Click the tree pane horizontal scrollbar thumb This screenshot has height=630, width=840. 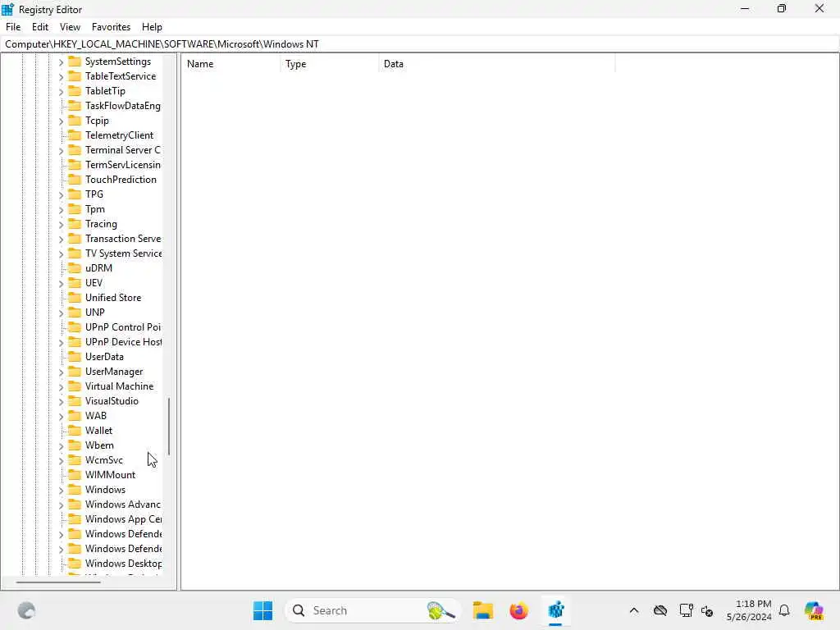pos(58,582)
